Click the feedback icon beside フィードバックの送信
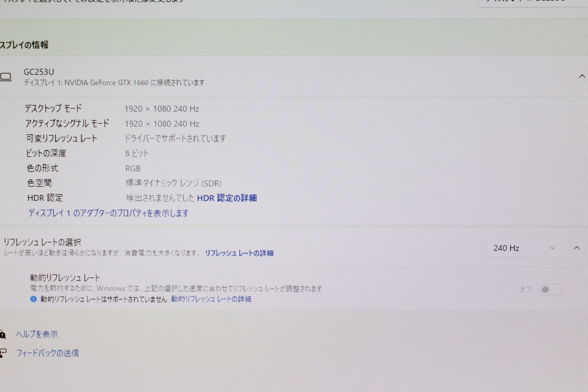The image size is (588, 392). click(3, 353)
